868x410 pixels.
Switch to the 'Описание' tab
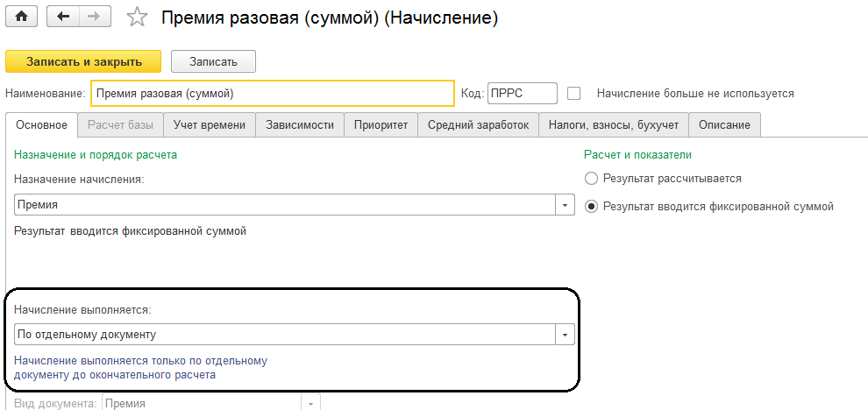tap(724, 125)
